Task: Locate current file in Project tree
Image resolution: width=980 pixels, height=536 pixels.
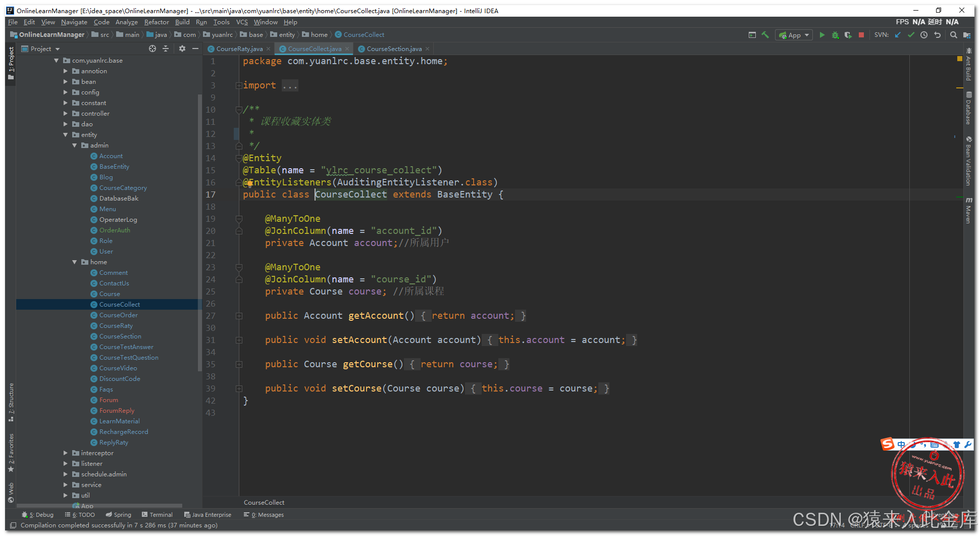Action: pos(152,48)
